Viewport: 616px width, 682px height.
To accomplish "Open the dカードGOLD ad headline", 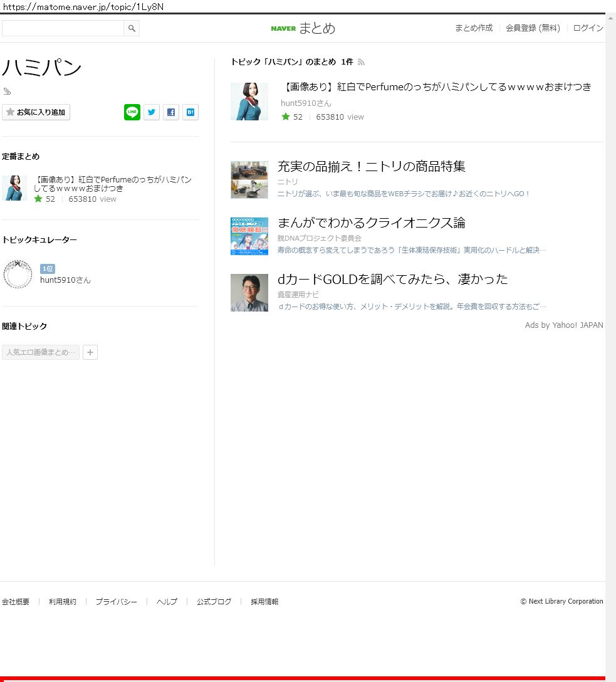I will tap(392, 279).
